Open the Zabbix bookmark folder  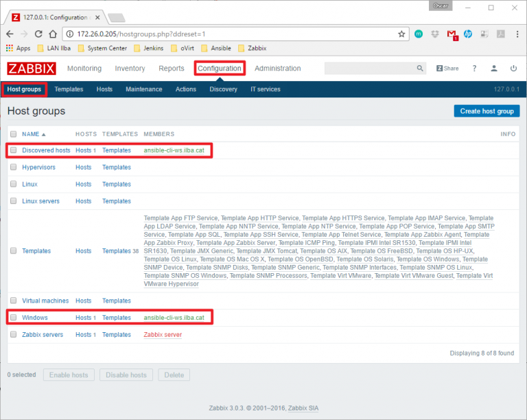253,49
